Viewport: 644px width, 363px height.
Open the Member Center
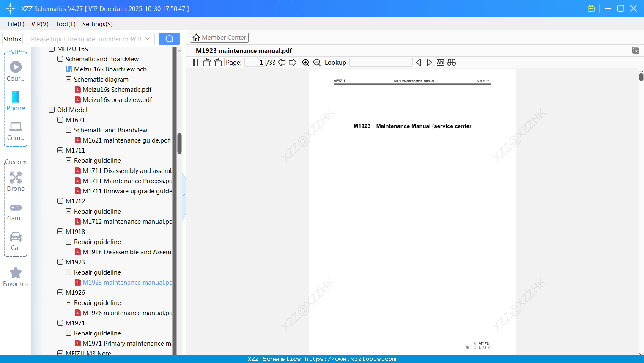click(x=219, y=38)
